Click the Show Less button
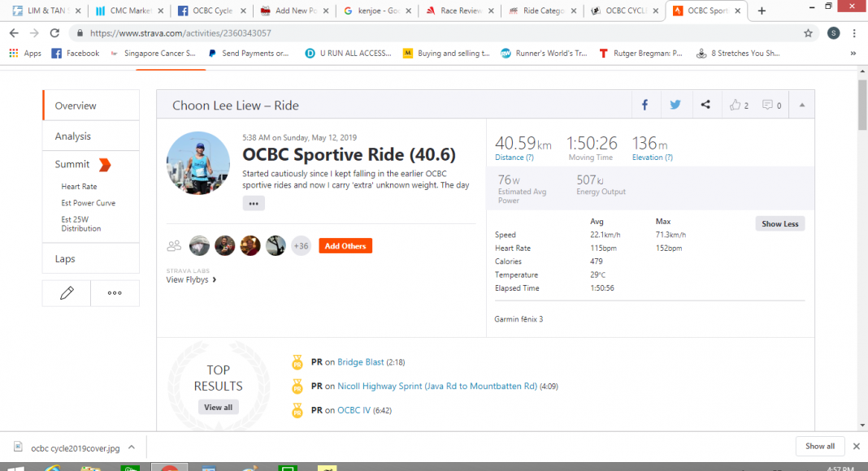868x471 pixels. pos(780,224)
